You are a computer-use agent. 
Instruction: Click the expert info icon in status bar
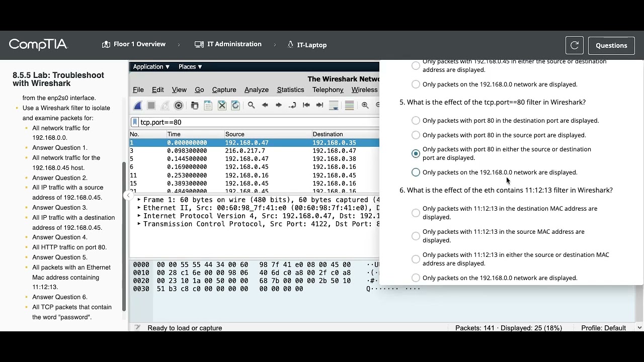pyautogui.click(x=137, y=328)
